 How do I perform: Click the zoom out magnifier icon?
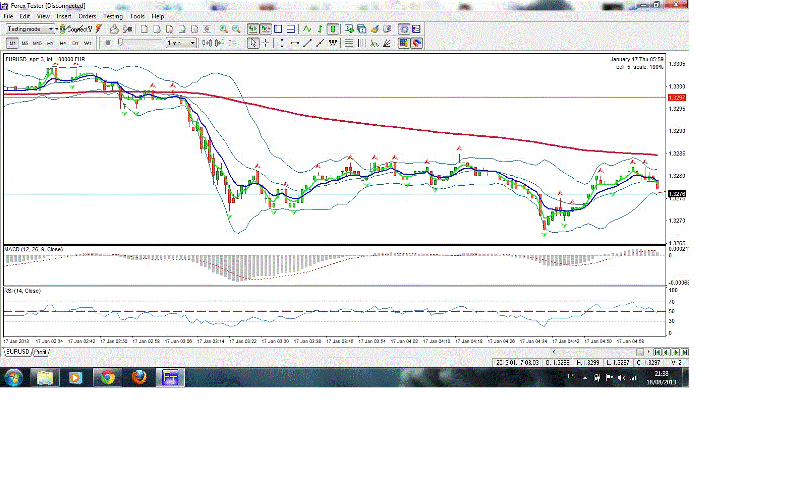(x=235, y=30)
